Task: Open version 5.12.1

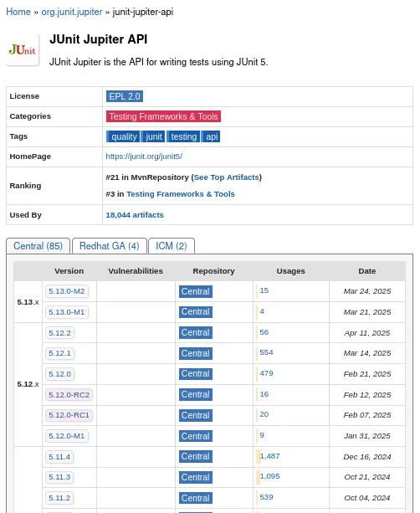Action: [x=60, y=353]
